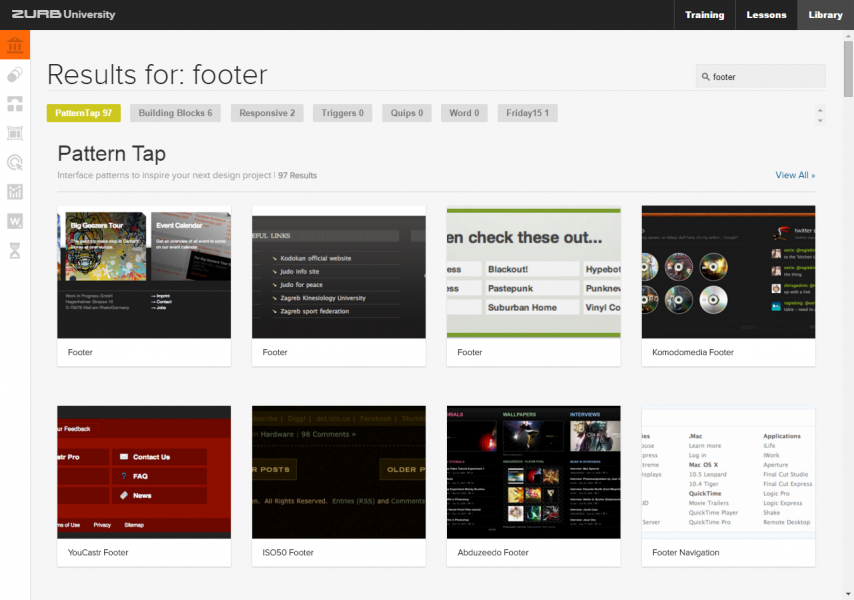Filter results by Building Blocks 6
The image size is (854, 600).
[175, 113]
